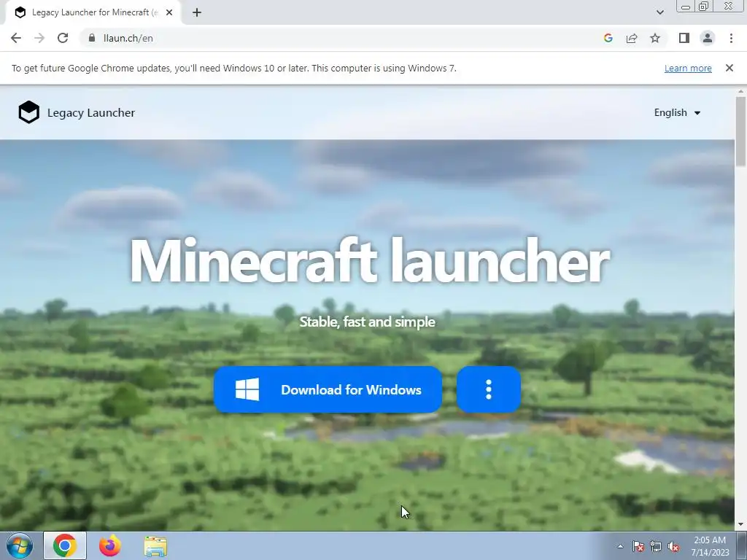747x560 pixels.
Task: Click the Minecraft launcher heading text
Action: coord(369,260)
